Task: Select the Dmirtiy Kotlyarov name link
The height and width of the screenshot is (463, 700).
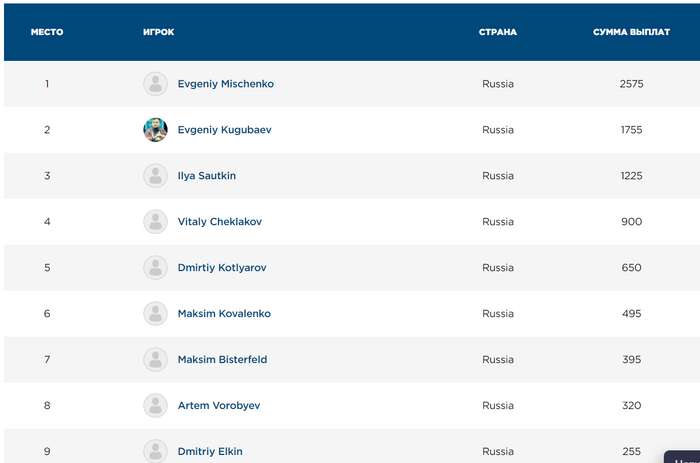Action: (222, 268)
